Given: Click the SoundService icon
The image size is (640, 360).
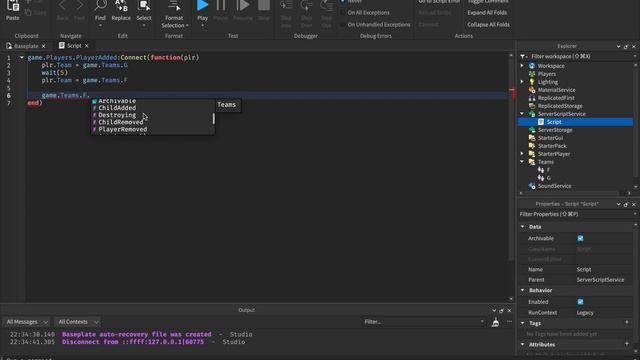Looking at the screenshot, I should 532,186.
